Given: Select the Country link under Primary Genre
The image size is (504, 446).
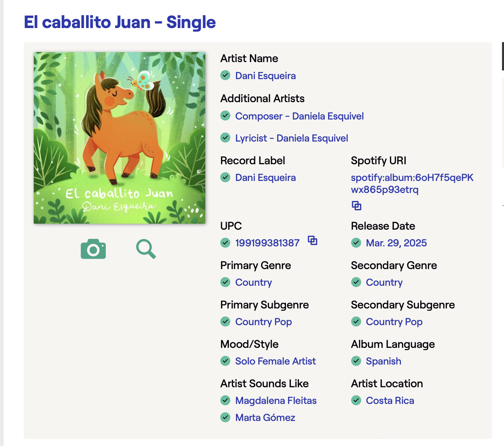Looking at the screenshot, I should point(253,282).
